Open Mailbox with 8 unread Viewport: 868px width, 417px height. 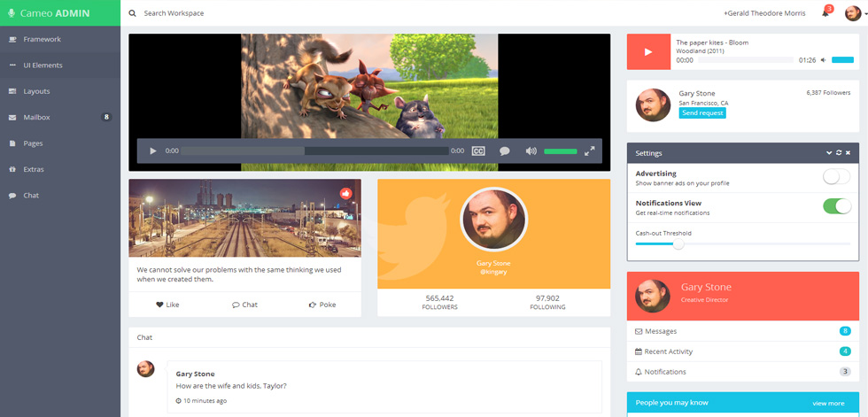click(60, 117)
